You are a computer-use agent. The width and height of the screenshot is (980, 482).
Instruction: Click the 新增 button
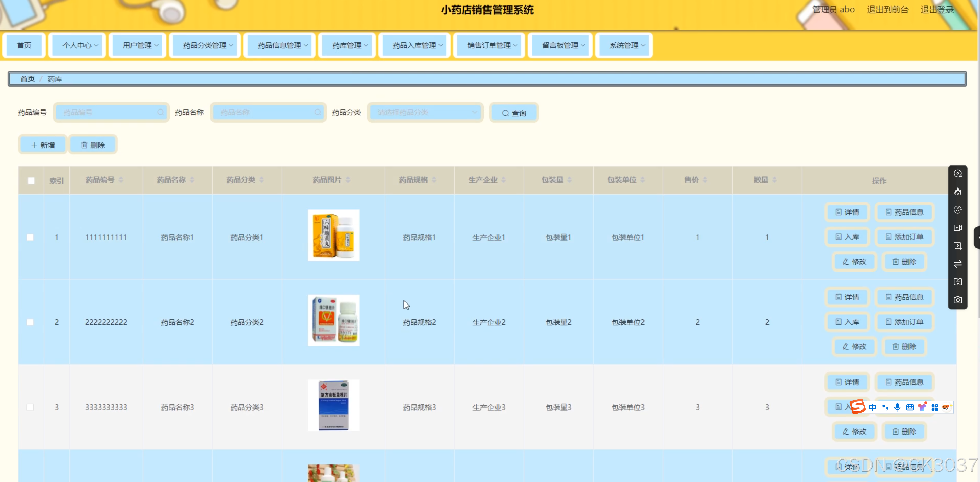43,145
